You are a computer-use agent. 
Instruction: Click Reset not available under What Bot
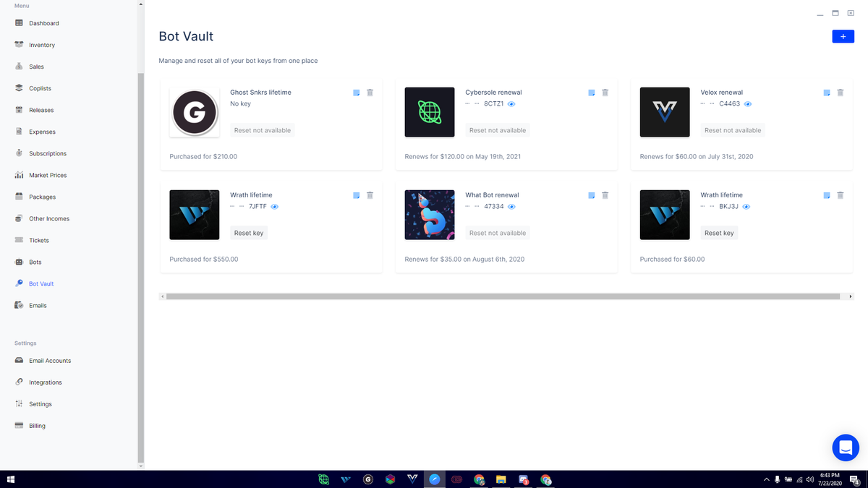498,233
